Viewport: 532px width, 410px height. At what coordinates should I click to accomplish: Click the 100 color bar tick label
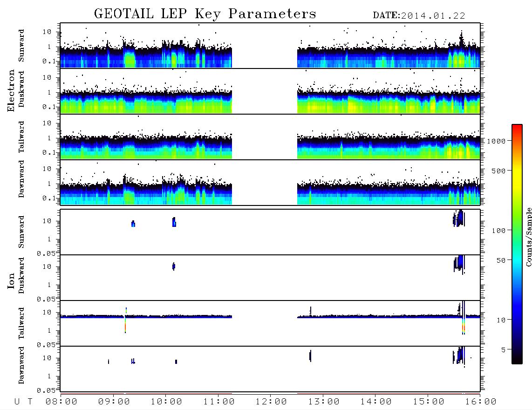498,231
